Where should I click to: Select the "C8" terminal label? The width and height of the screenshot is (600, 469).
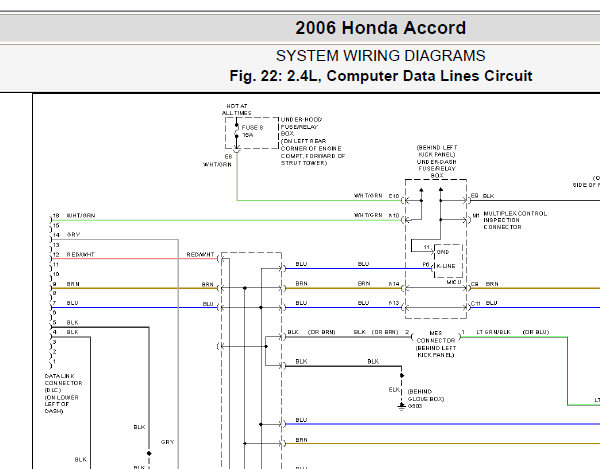click(474, 284)
